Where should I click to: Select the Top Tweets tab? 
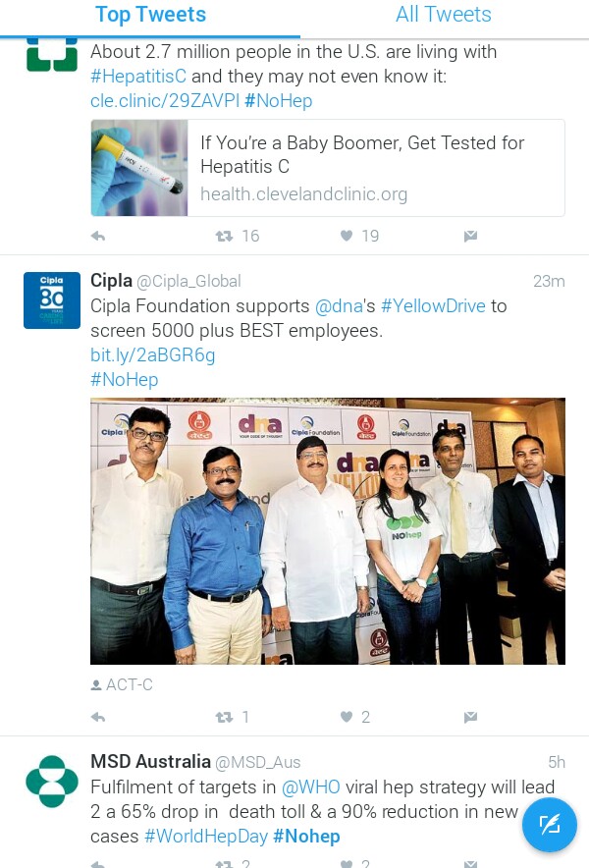[150, 15]
